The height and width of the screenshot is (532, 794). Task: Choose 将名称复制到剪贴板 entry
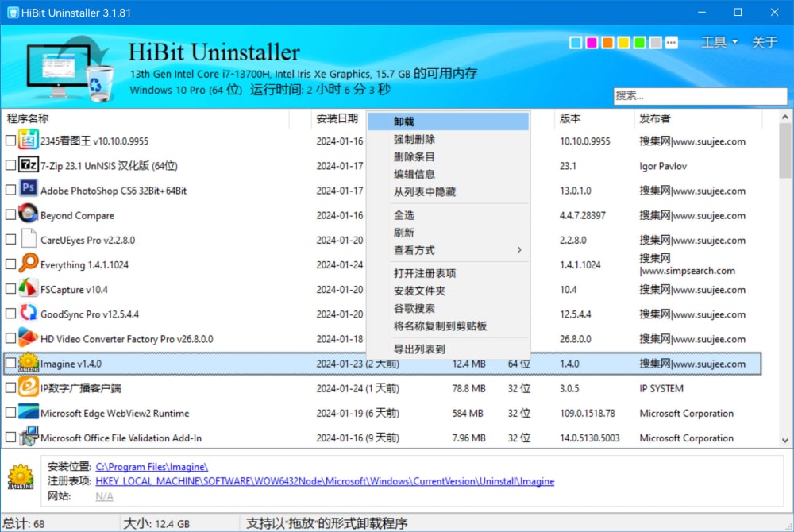click(448, 326)
